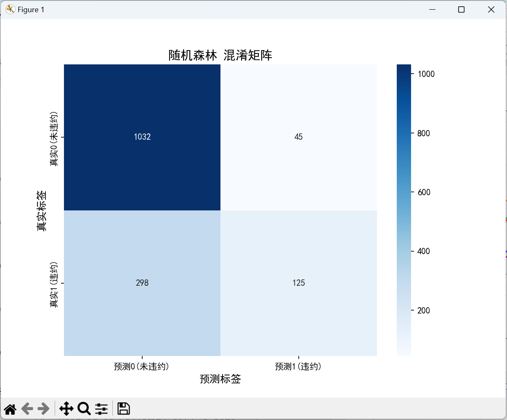The image size is (507, 420).
Task: Select the zoom-to-rectangle magnifier tool
Action: click(84, 408)
